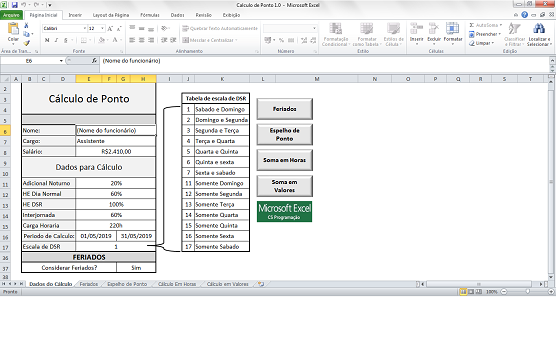
Task: Click the percent style icon
Action: tap(281, 40)
